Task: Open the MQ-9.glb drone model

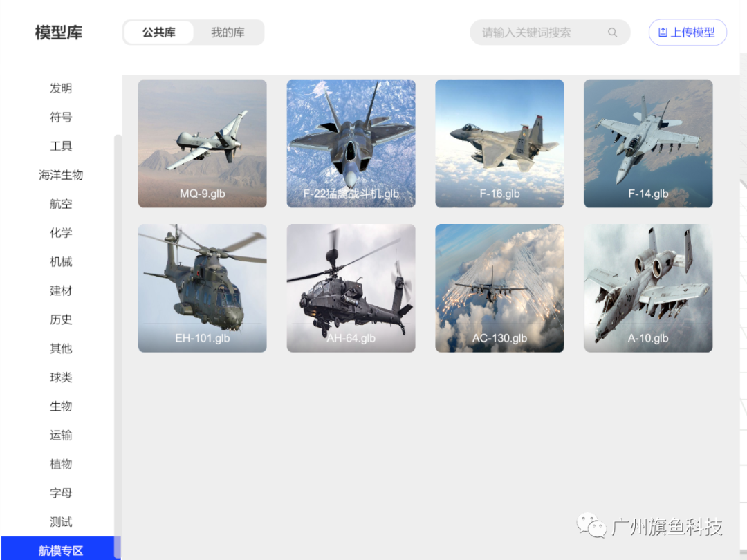Action: [x=202, y=143]
